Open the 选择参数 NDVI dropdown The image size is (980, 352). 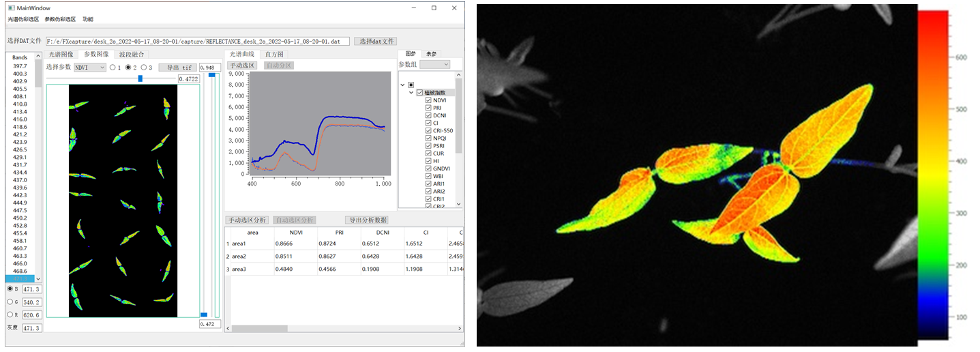point(90,68)
